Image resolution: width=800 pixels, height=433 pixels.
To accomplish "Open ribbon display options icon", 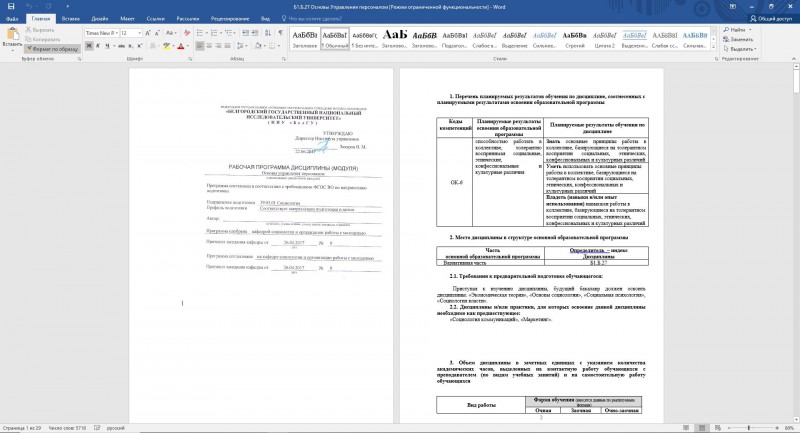I will [733, 7].
